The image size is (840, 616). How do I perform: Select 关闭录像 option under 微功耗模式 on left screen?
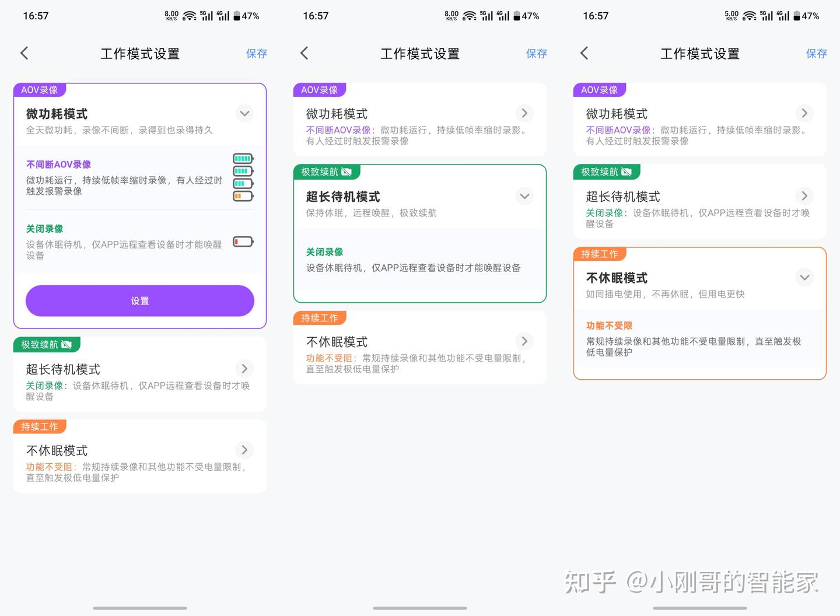coord(140,242)
